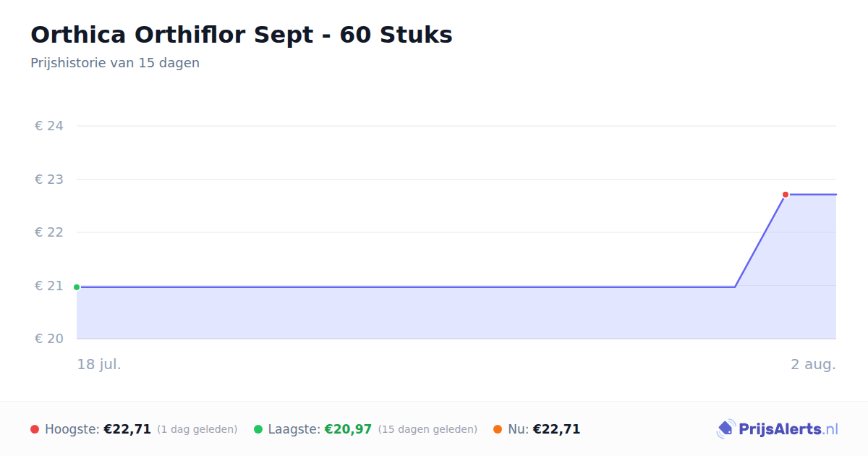Select the red highest-price marker on the chart
Screen dimensions: 868x456
tap(786, 195)
